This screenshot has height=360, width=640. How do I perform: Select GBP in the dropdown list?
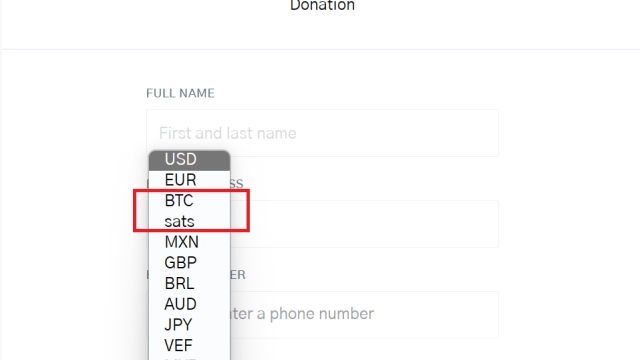coord(189,263)
